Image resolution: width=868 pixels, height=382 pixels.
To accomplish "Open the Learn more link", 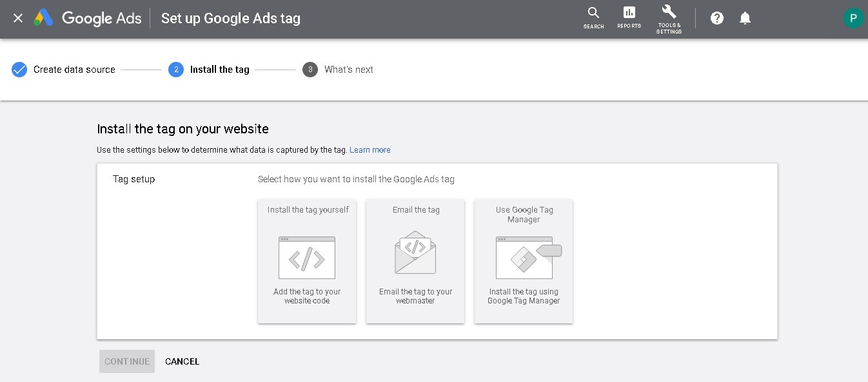I will 370,150.
